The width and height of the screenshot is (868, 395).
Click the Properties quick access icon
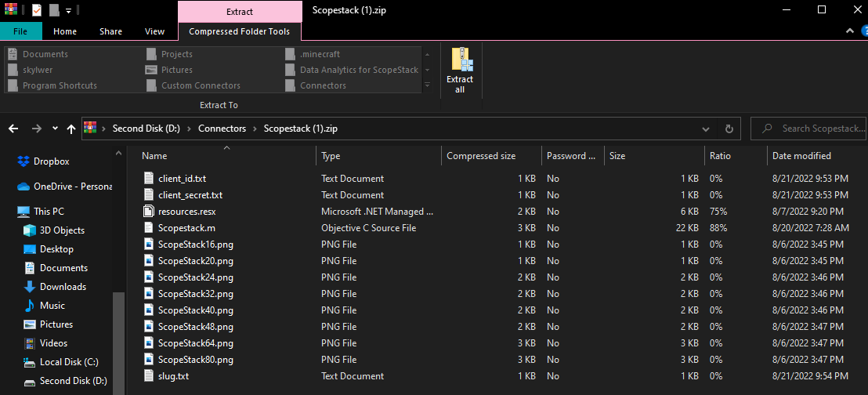[37, 10]
